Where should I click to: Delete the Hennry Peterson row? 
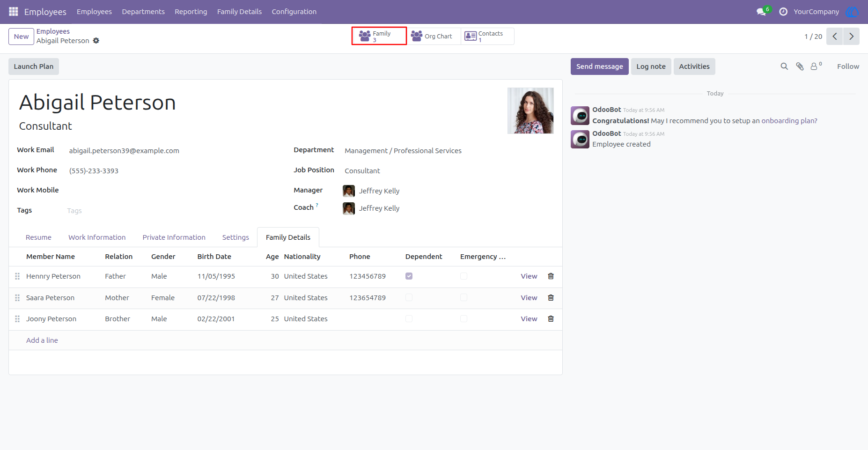[551, 276]
